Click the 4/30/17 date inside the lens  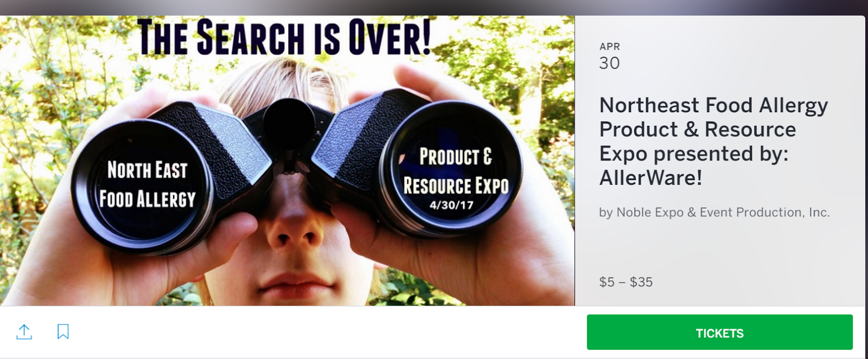[451, 206]
